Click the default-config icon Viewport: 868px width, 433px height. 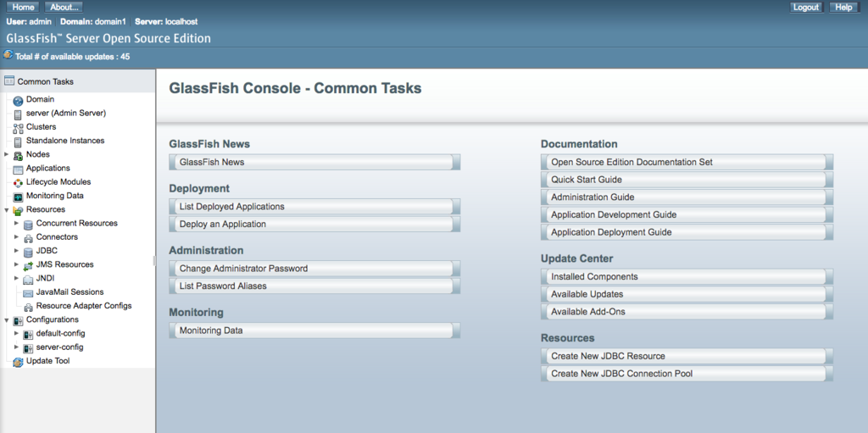pyautogui.click(x=28, y=335)
